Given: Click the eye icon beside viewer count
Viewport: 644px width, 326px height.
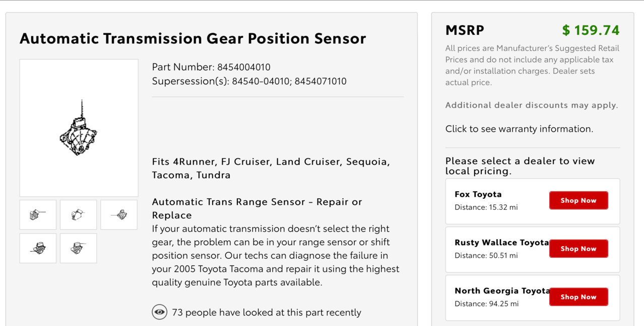Looking at the screenshot, I should coord(159,312).
